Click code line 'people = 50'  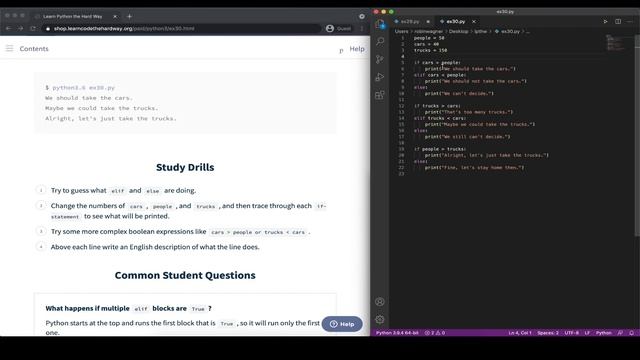tap(429, 38)
